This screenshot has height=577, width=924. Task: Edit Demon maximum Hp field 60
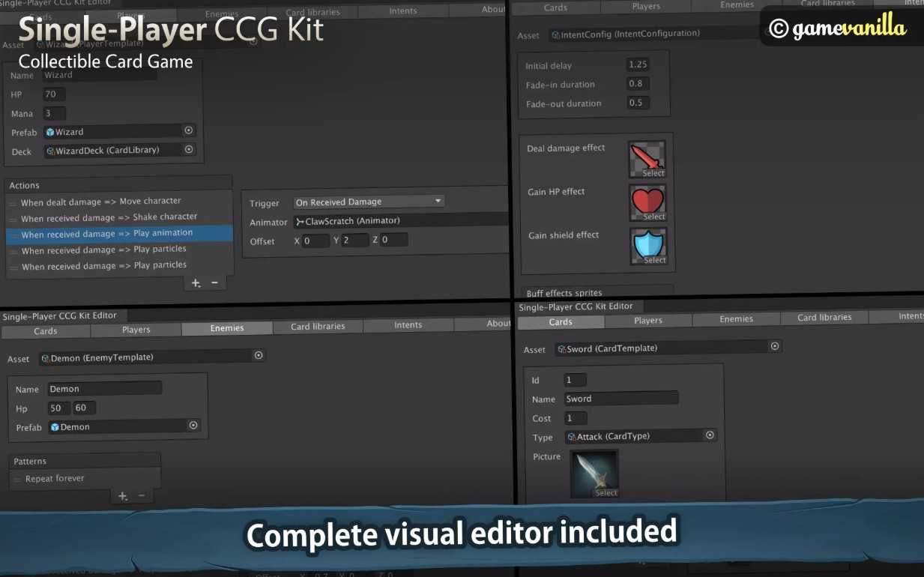coord(84,408)
